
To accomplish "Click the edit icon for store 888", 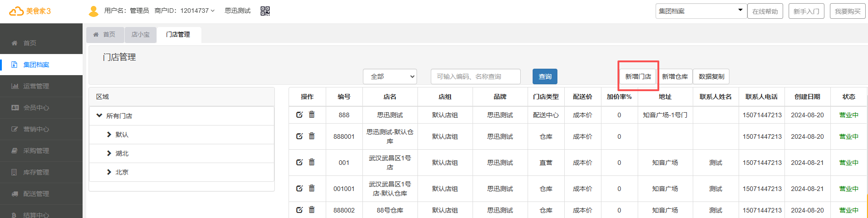I will pyautogui.click(x=300, y=114).
